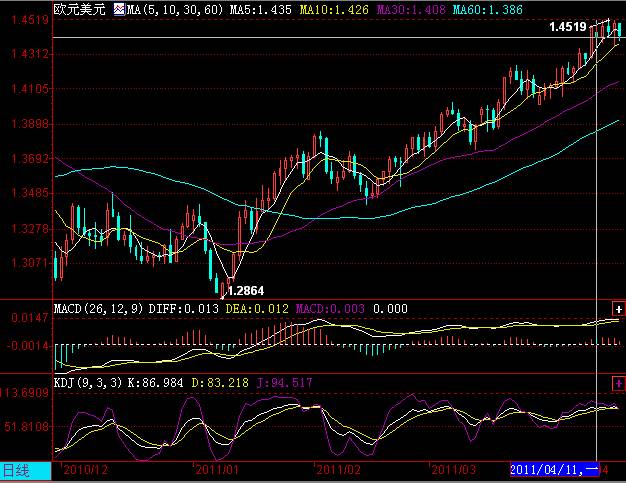Click the 1.4312 price axis label

tap(30, 54)
